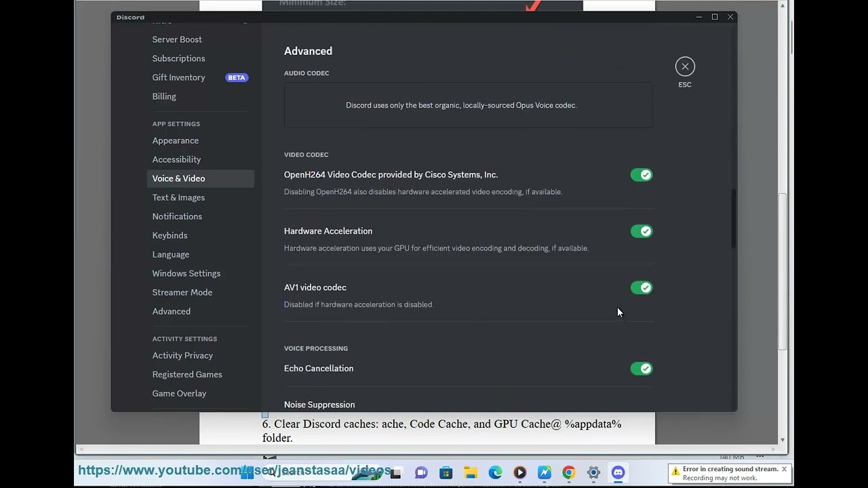Viewport: 868px width, 488px height.
Task: Select Voice & Video in sidebar
Action: pos(200,178)
